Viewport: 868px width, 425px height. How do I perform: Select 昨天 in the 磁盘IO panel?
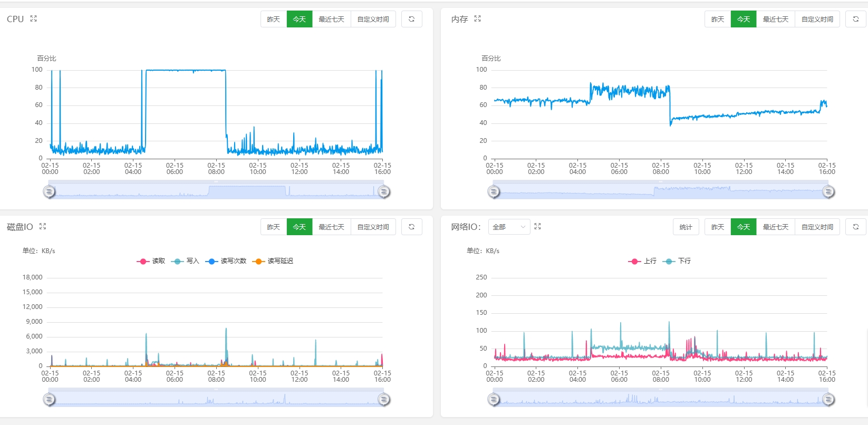[x=274, y=227]
